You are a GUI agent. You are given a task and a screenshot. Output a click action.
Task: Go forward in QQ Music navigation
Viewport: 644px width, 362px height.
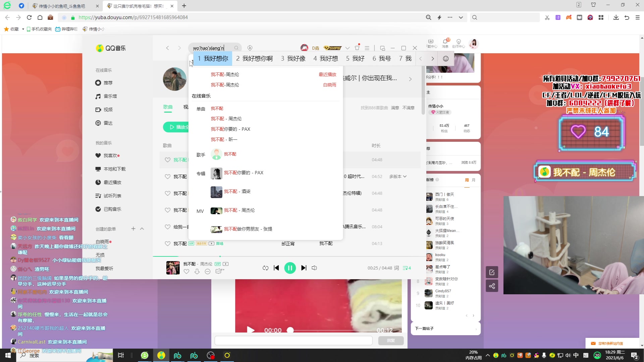pyautogui.click(x=179, y=48)
